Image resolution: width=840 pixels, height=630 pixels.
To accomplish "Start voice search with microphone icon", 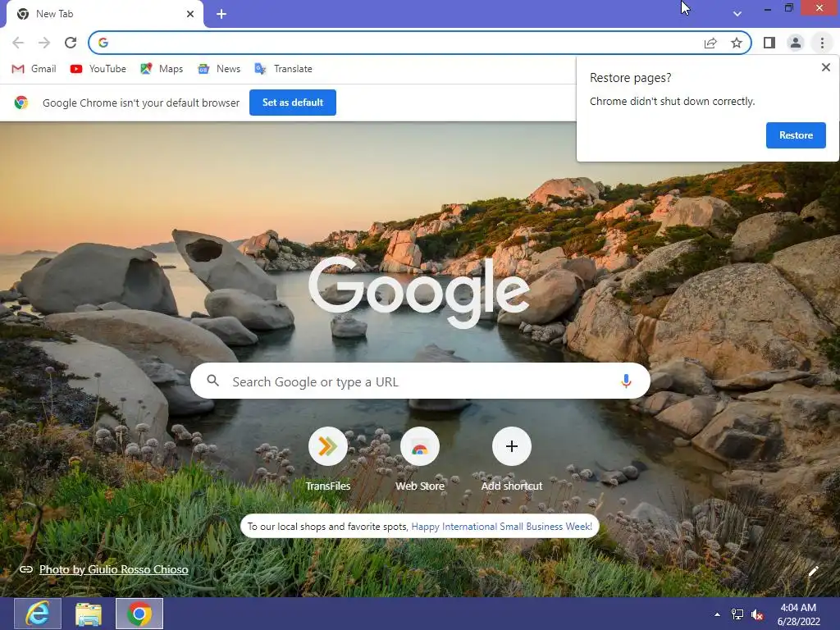I will point(626,381).
